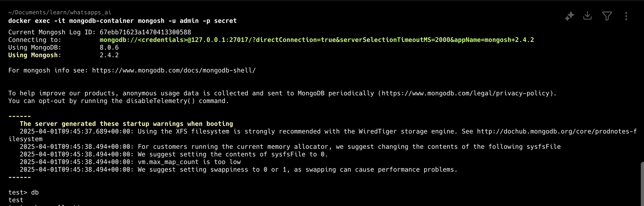The width and height of the screenshot is (644, 206).
Task: Click the download block output icon
Action: tap(587, 16)
